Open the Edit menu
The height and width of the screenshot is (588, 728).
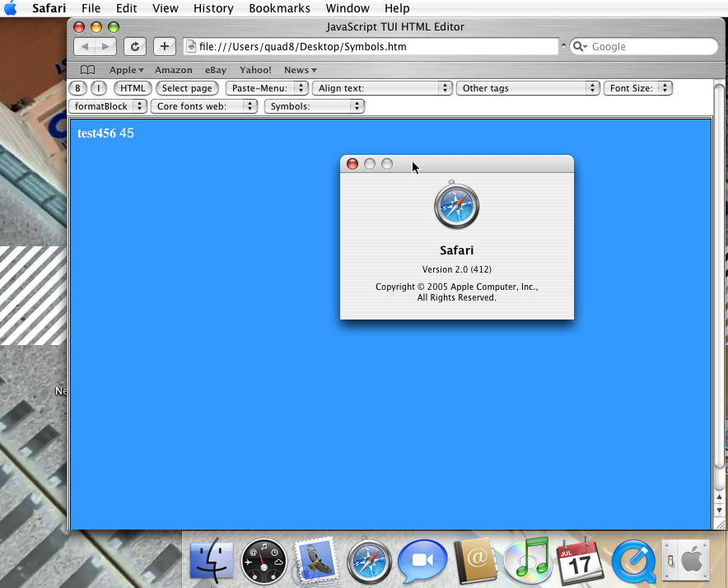(x=126, y=8)
